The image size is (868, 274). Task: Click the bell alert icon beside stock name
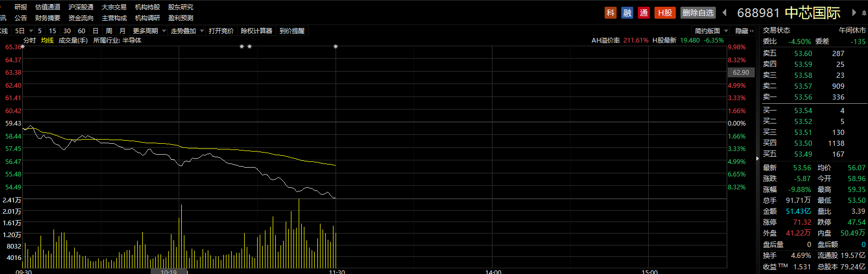point(864,13)
